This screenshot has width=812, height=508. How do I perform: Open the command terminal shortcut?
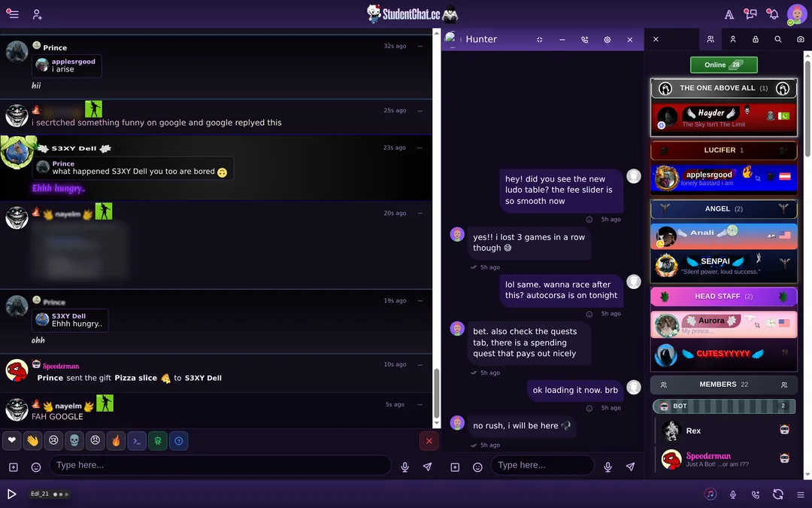(x=137, y=440)
